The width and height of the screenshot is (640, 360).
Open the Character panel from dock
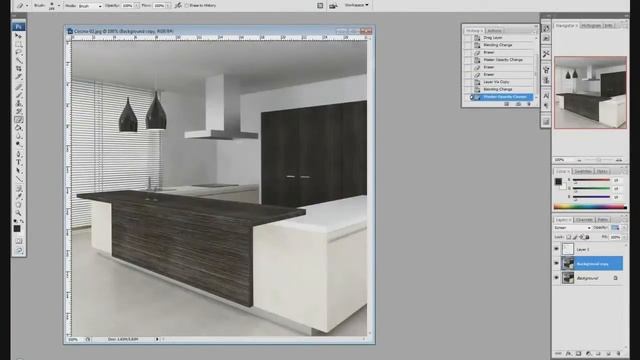546,96
